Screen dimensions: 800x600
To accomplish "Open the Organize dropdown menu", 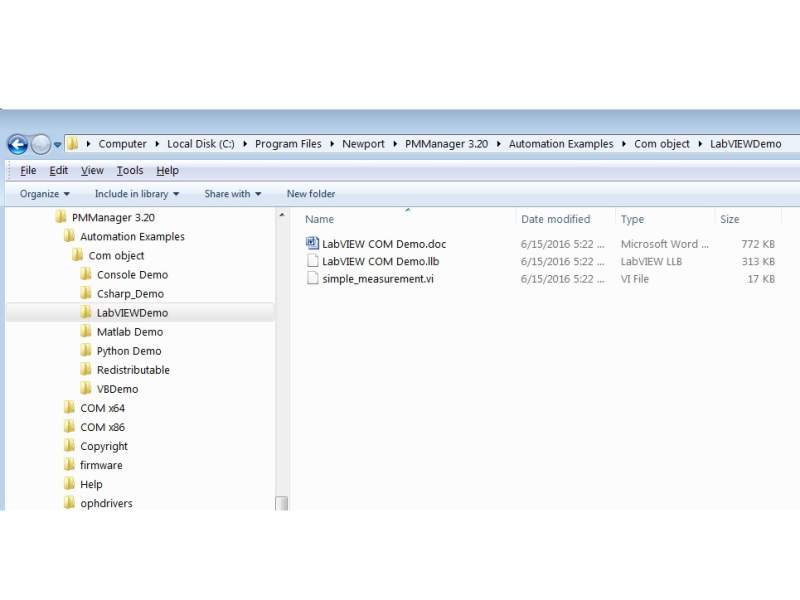I will pos(45,194).
